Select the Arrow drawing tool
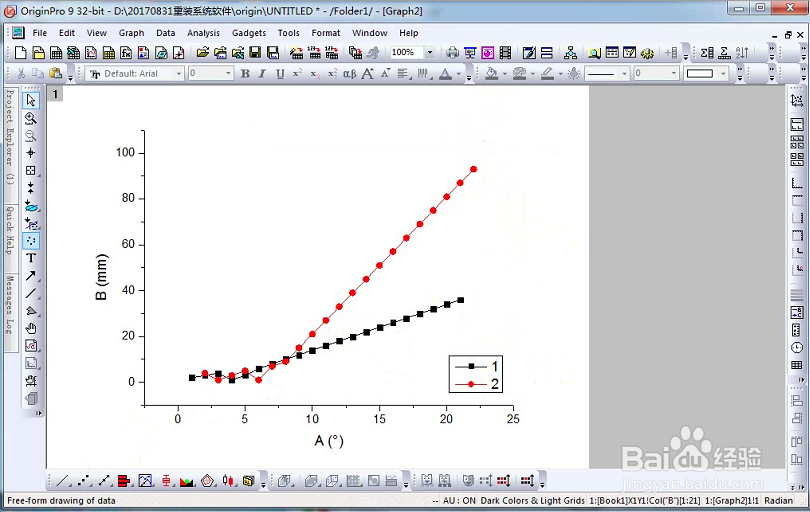Screen dimensions: 810x512 click(x=31, y=275)
